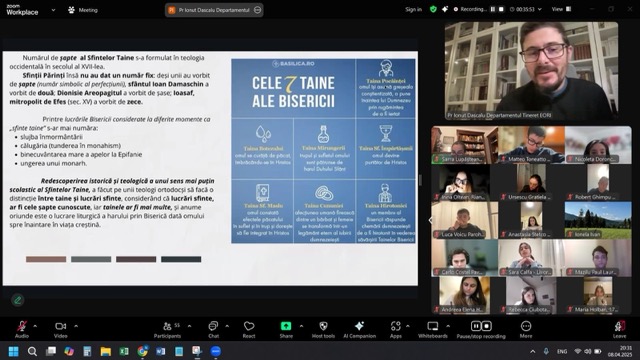
Task: Select Carlo Costel's video tile
Action: click(465, 258)
